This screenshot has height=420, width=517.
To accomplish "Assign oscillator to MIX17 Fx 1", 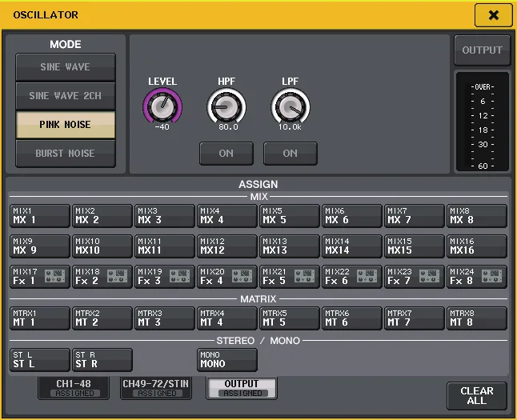I will coord(40,277).
